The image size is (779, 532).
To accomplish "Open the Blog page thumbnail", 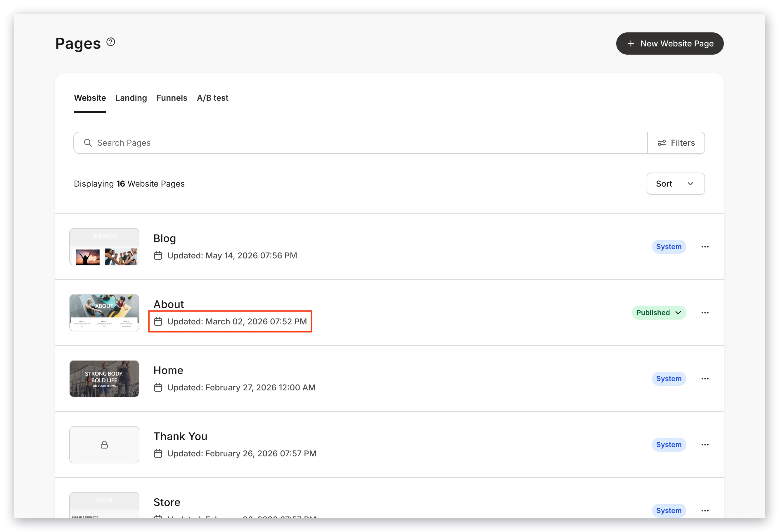I will click(104, 246).
